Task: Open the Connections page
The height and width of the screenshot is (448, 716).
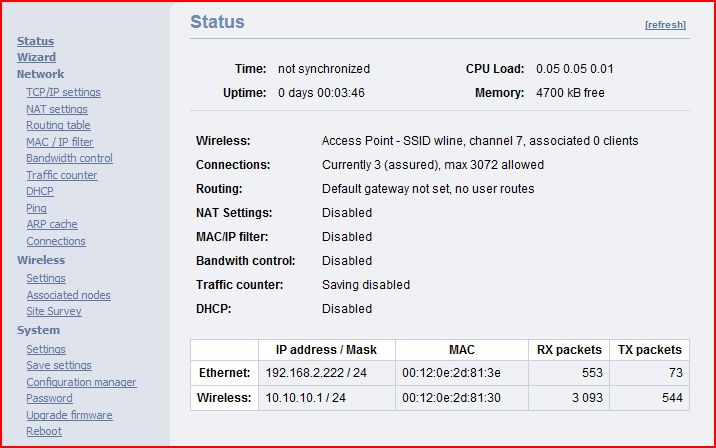Action: (56, 241)
